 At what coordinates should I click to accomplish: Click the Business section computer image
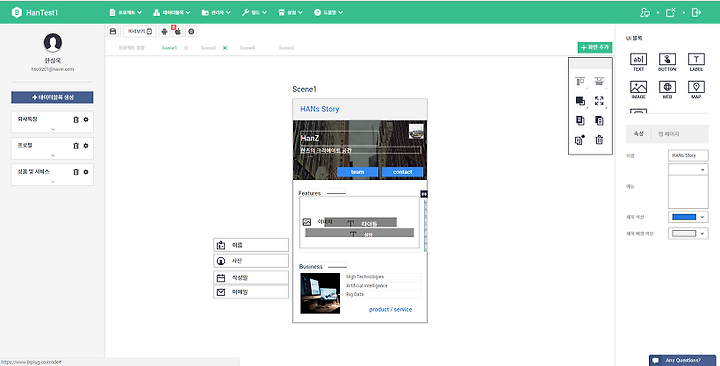(320, 293)
